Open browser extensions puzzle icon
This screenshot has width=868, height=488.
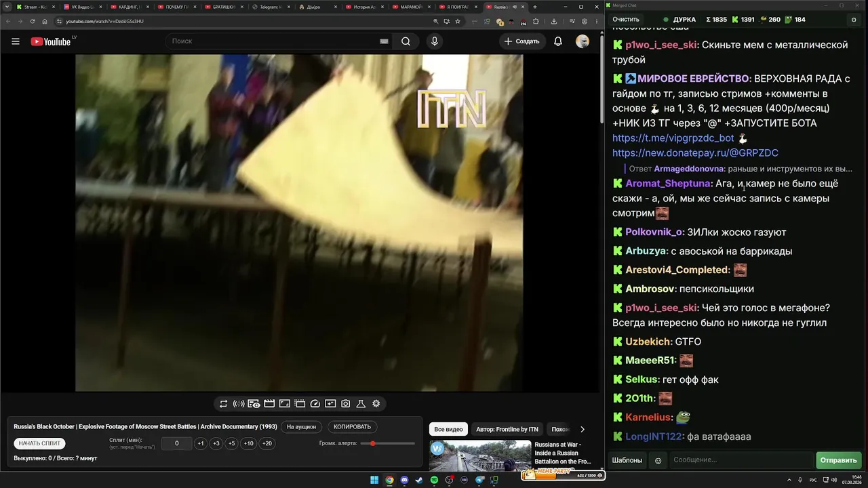(x=536, y=21)
